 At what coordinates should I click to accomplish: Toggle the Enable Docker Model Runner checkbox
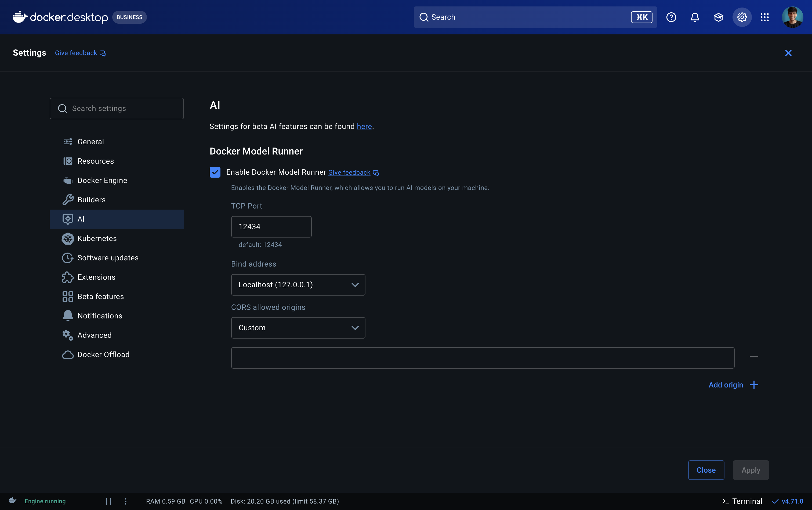tap(215, 172)
